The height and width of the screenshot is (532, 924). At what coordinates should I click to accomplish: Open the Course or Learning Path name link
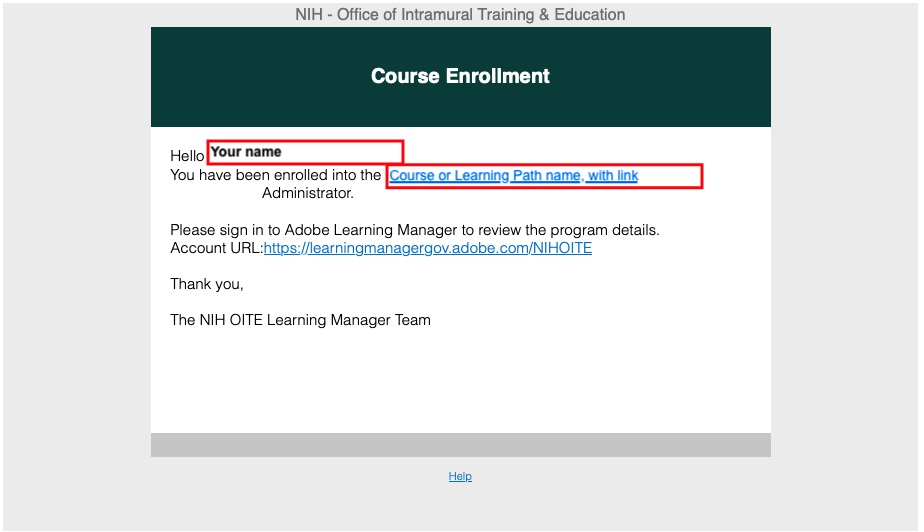coord(513,176)
